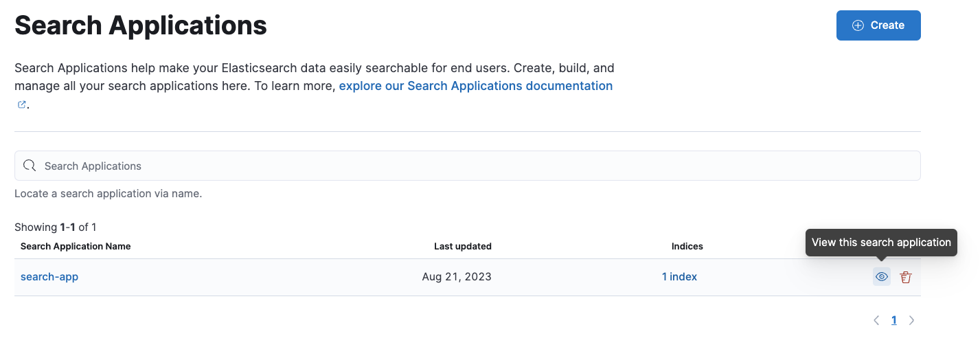Click the Last updated column header
980x356 pixels.
[x=463, y=246]
